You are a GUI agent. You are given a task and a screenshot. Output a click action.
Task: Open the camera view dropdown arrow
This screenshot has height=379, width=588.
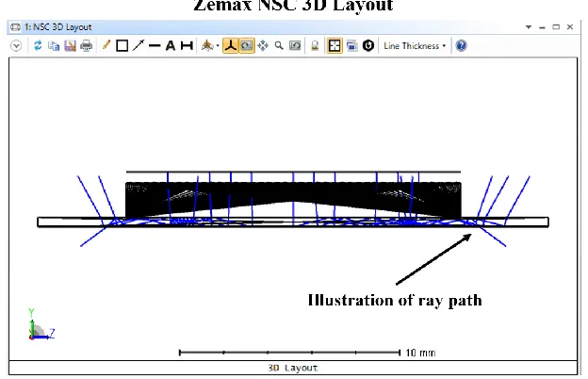218,46
